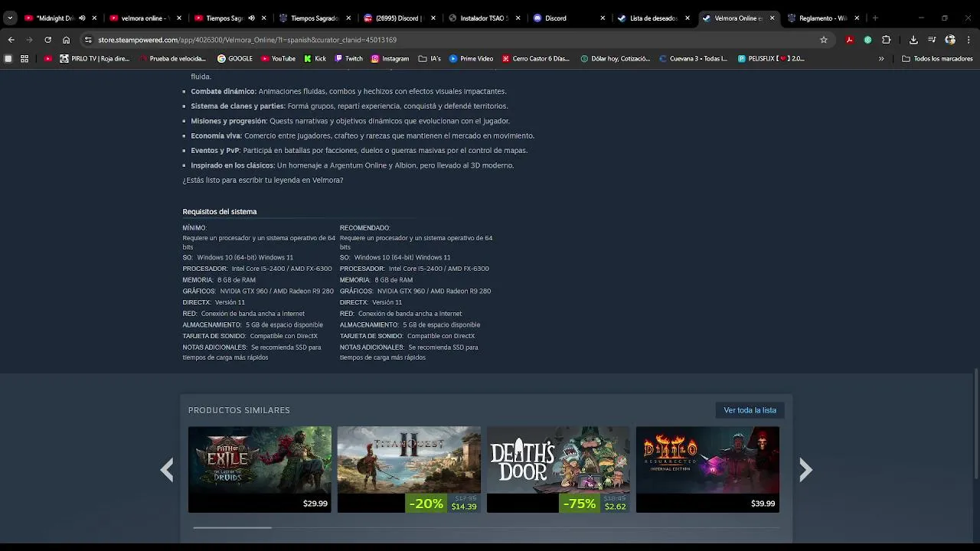
Task: Bookmark this page with the star icon
Action: [x=824, y=40]
